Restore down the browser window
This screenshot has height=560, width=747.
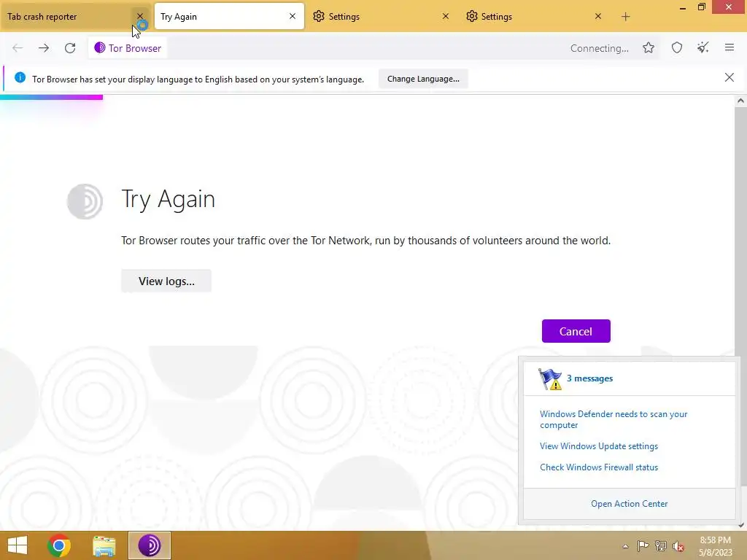coord(702,7)
